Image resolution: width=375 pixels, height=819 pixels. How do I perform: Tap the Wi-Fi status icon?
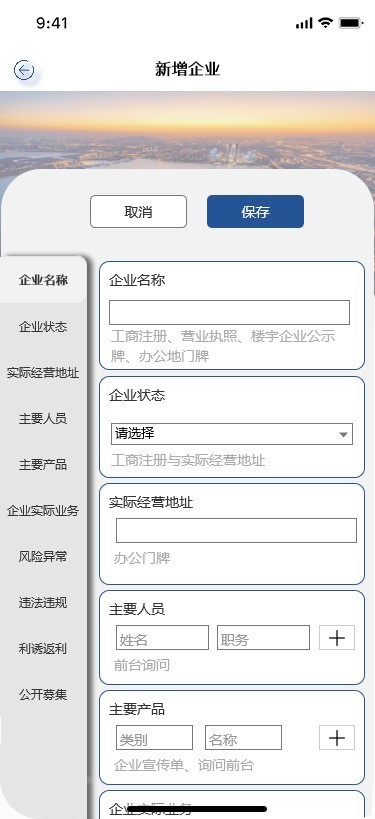[326, 23]
